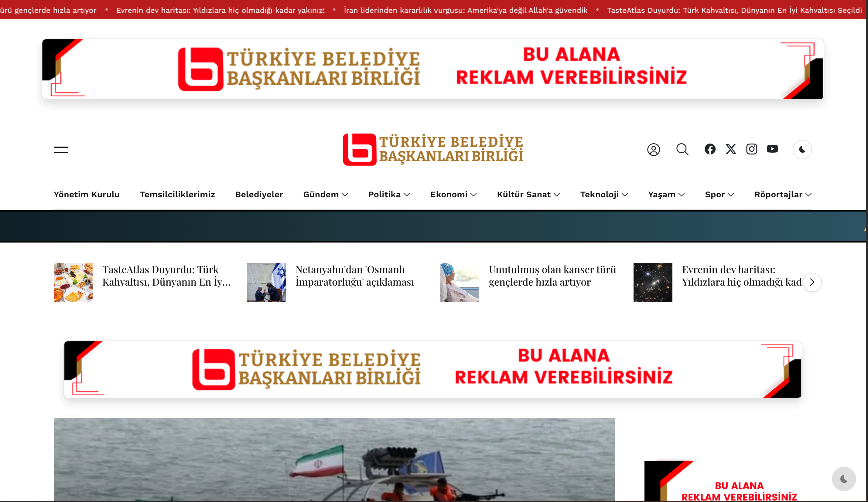The width and height of the screenshot is (868, 502).
Task: Click the Netanyahu 'Osmanlı İmparatorluğu' headline
Action: coord(355,276)
